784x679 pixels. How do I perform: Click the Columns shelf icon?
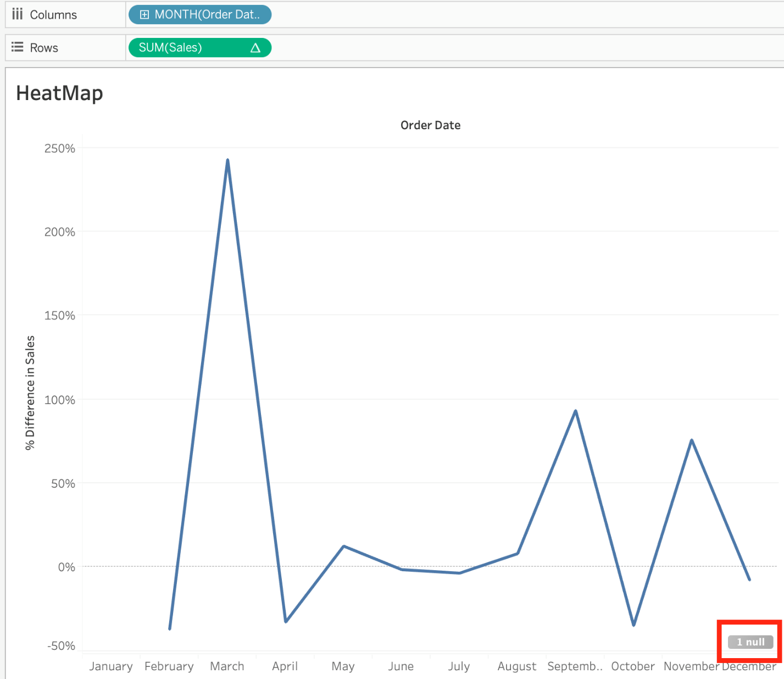coord(18,14)
